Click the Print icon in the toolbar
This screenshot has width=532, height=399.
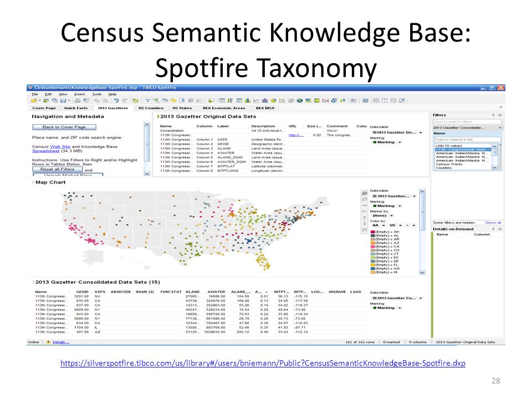78,100
